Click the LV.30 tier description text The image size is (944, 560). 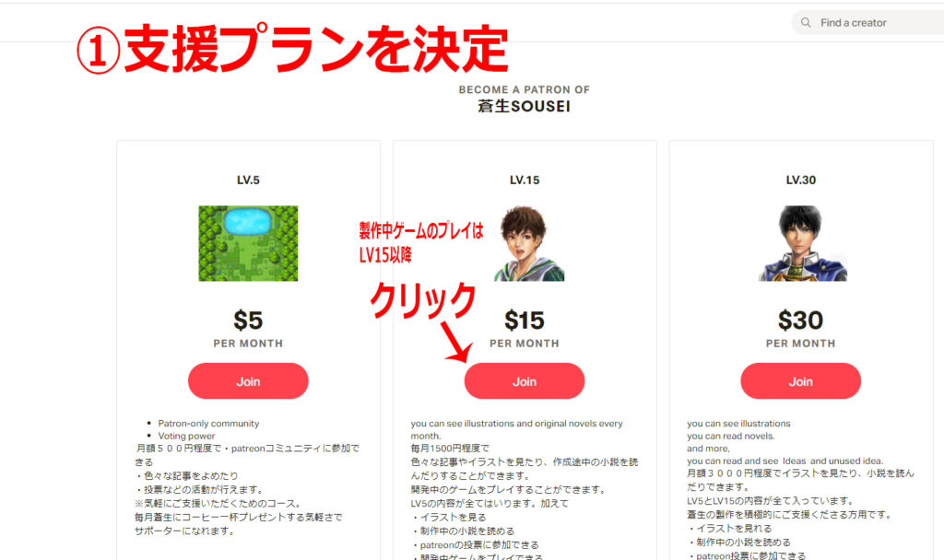point(801,490)
